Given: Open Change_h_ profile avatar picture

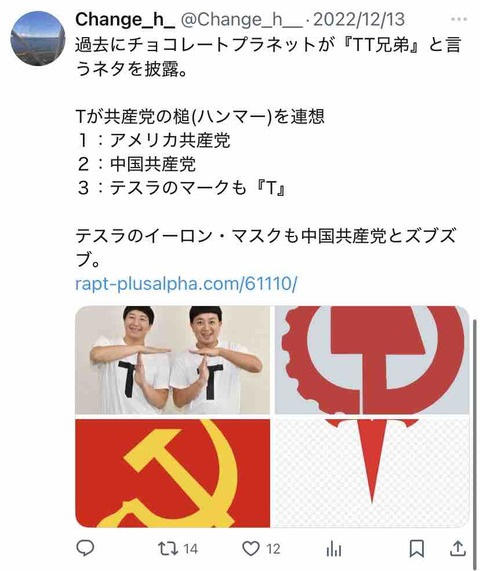Looking at the screenshot, I should 38,39.
